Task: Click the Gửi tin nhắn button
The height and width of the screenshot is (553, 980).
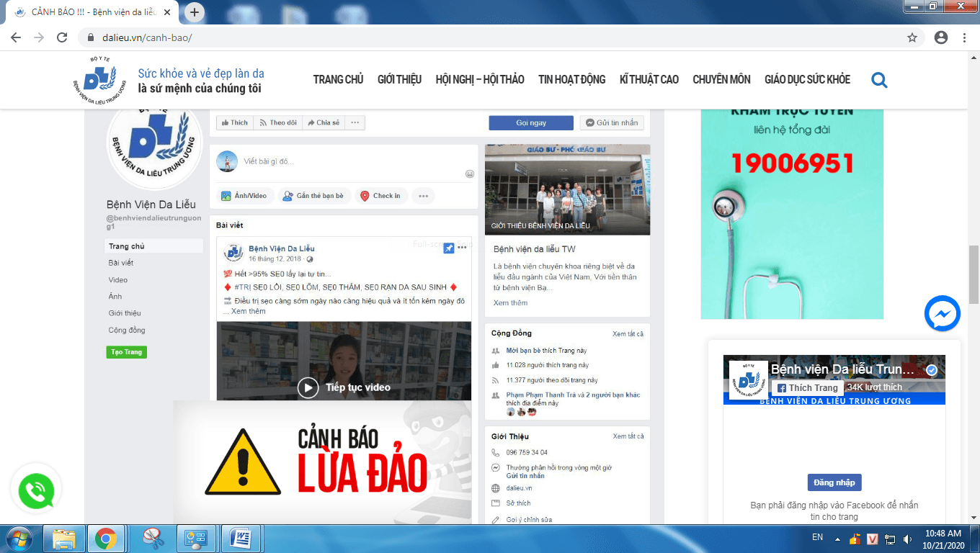Action: 612,123
